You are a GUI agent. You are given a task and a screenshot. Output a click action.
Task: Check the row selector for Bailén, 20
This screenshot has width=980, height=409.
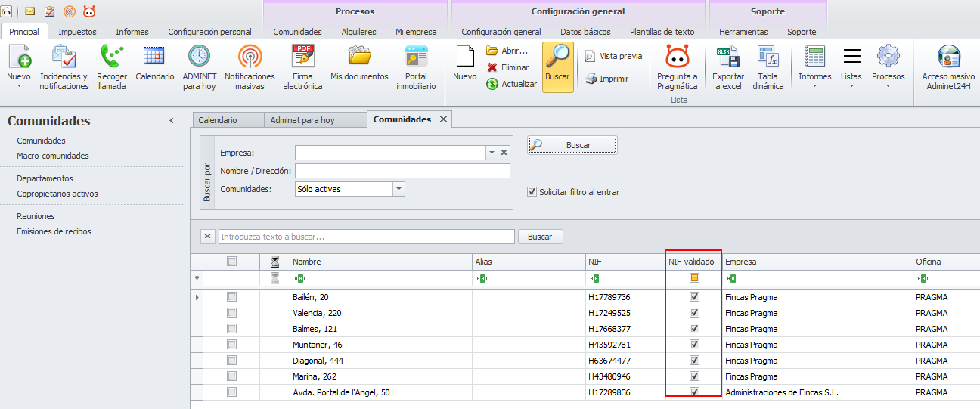coord(231,297)
